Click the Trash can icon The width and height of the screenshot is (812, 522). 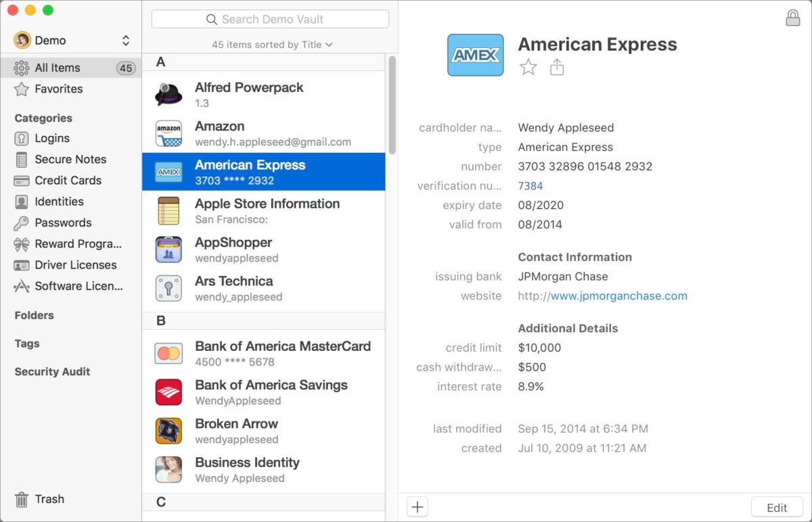[x=22, y=499]
